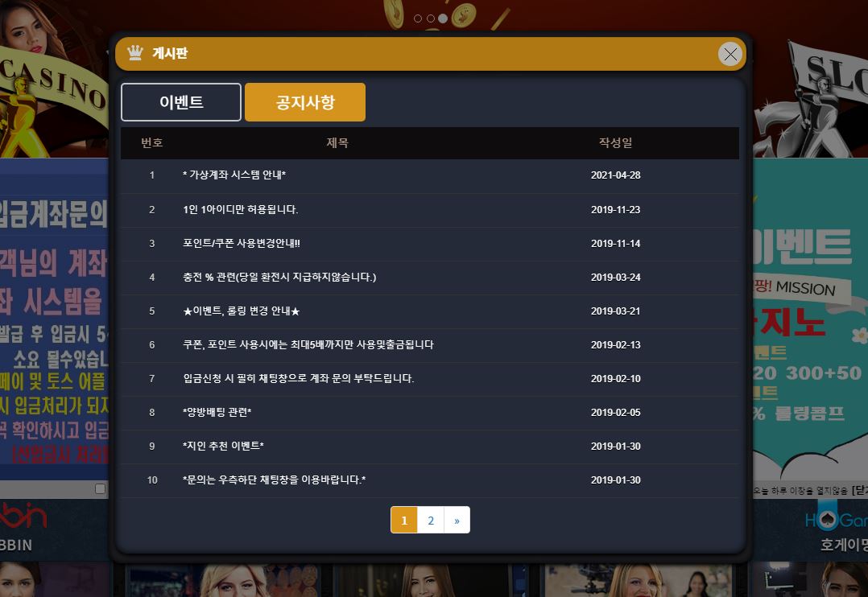Open the '가상계좌 시스템 안내' notice
868x597 pixels.
pos(234,175)
